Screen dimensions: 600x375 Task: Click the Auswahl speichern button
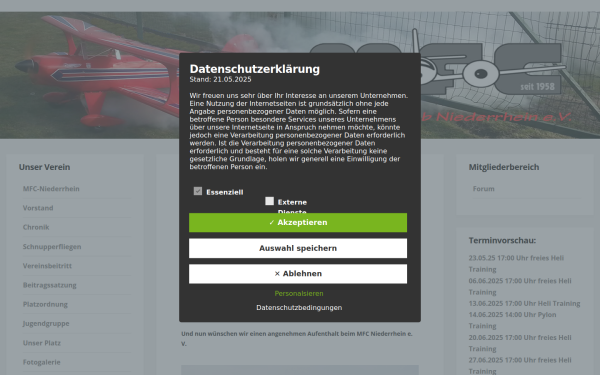point(298,248)
